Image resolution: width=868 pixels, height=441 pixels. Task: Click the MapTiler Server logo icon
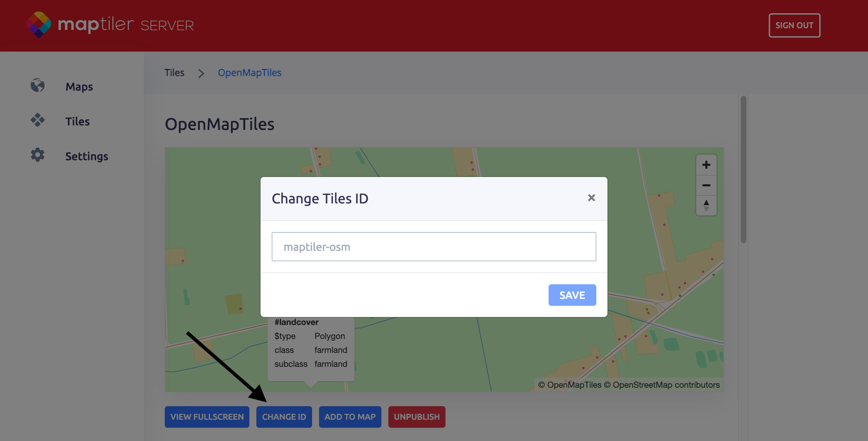click(39, 25)
